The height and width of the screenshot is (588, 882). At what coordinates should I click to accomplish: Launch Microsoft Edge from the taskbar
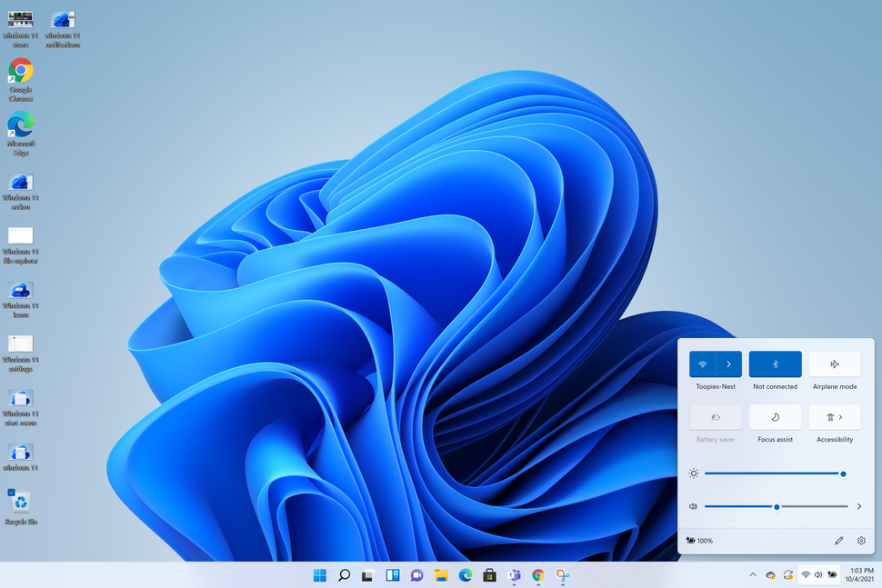pyautogui.click(x=466, y=574)
